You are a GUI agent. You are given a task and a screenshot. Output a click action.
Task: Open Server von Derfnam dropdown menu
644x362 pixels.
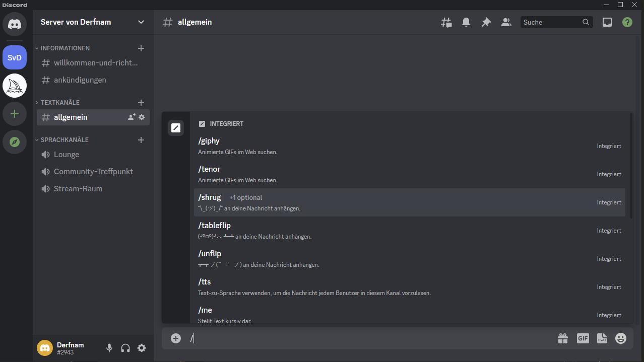tap(141, 22)
